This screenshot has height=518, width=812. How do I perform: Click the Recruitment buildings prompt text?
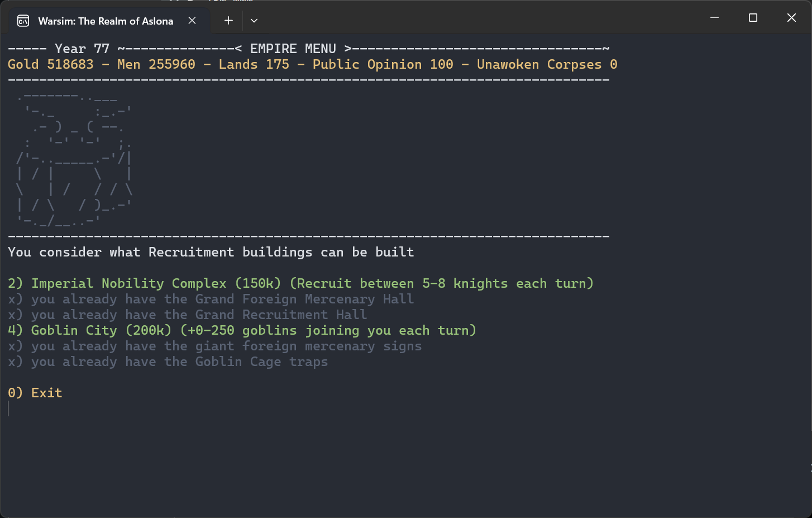[x=211, y=252]
